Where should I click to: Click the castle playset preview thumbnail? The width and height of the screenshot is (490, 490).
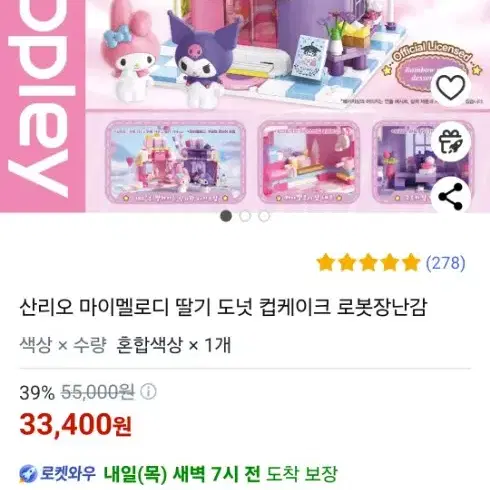tap(176, 163)
